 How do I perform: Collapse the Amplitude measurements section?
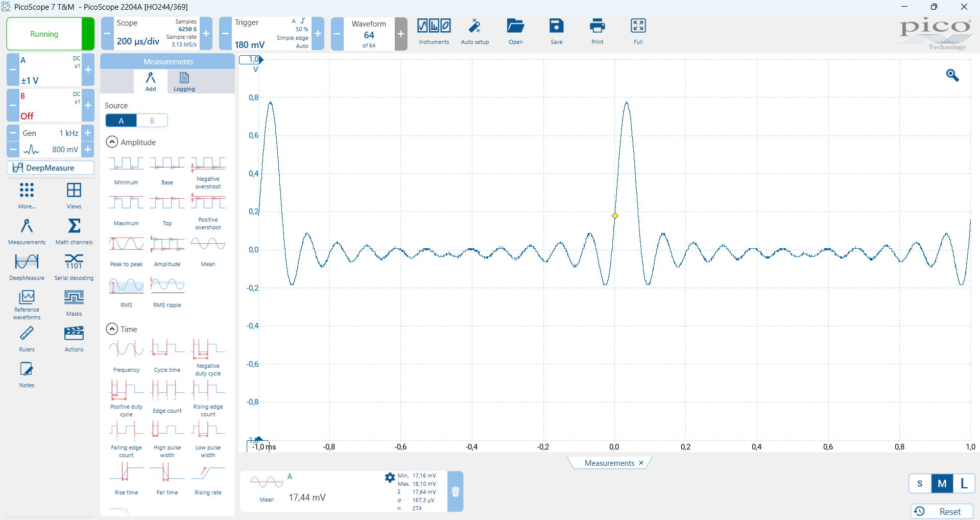[x=112, y=142]
